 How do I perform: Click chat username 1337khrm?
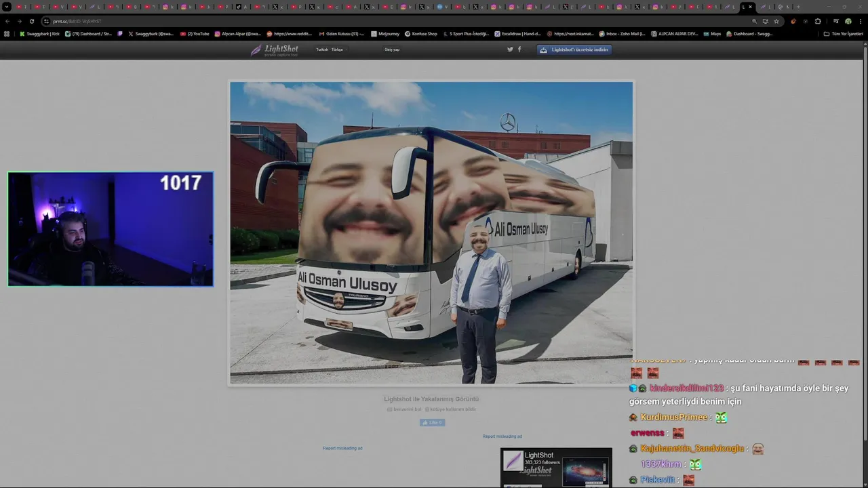pyautogui.click(x=660, y=464)
